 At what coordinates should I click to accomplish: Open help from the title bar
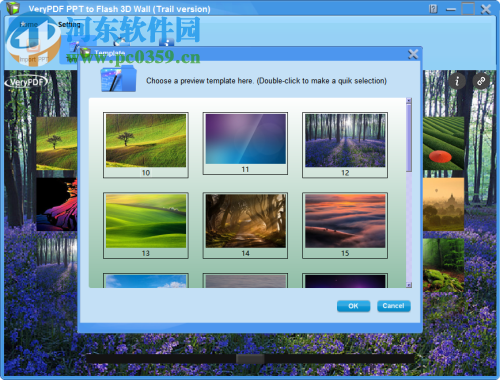(x=433, y=9)
